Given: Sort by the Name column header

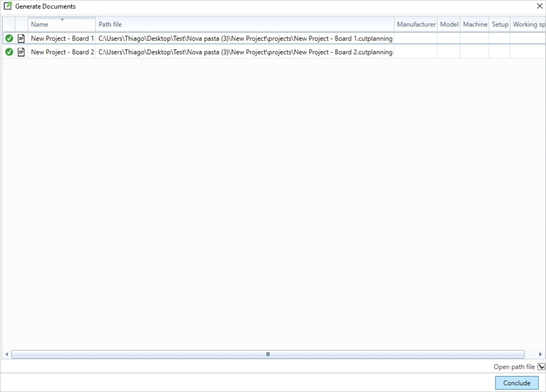Looking at the screenshot, I should [x=62, y=24].
